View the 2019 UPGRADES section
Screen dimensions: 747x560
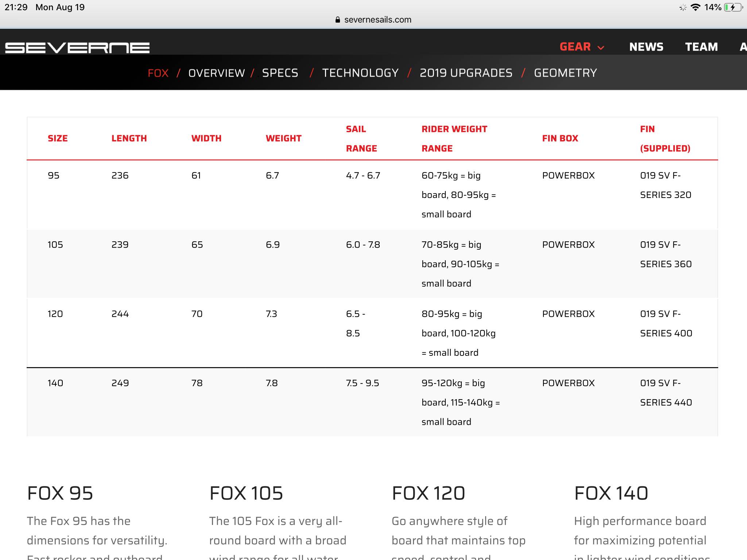(466, 73)
